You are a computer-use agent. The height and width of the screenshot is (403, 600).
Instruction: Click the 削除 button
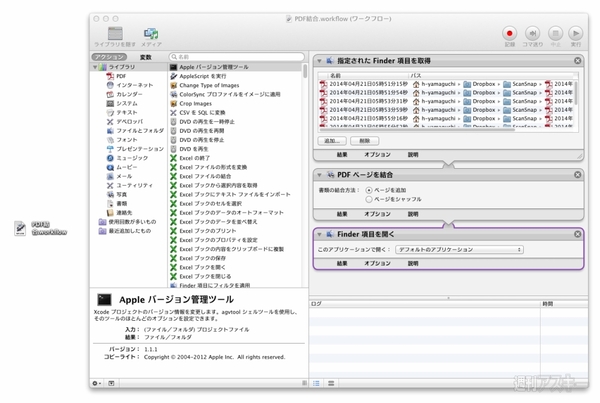(x=365, y=141)
